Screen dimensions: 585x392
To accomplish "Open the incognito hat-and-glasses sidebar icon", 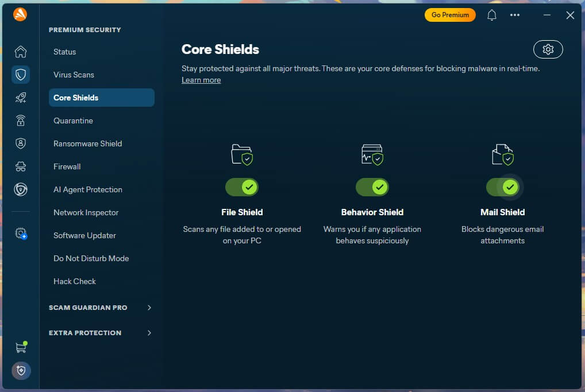I will click(21, 166).
